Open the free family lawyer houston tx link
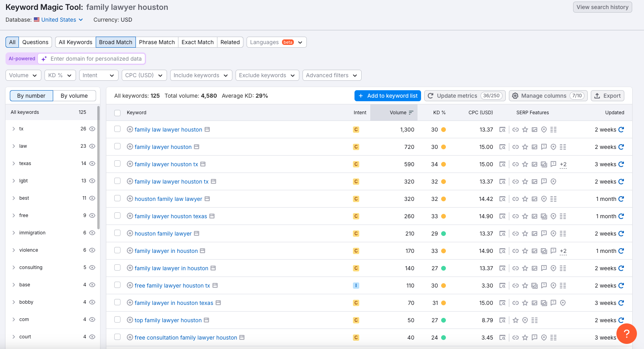 click(x=172, y=286)
